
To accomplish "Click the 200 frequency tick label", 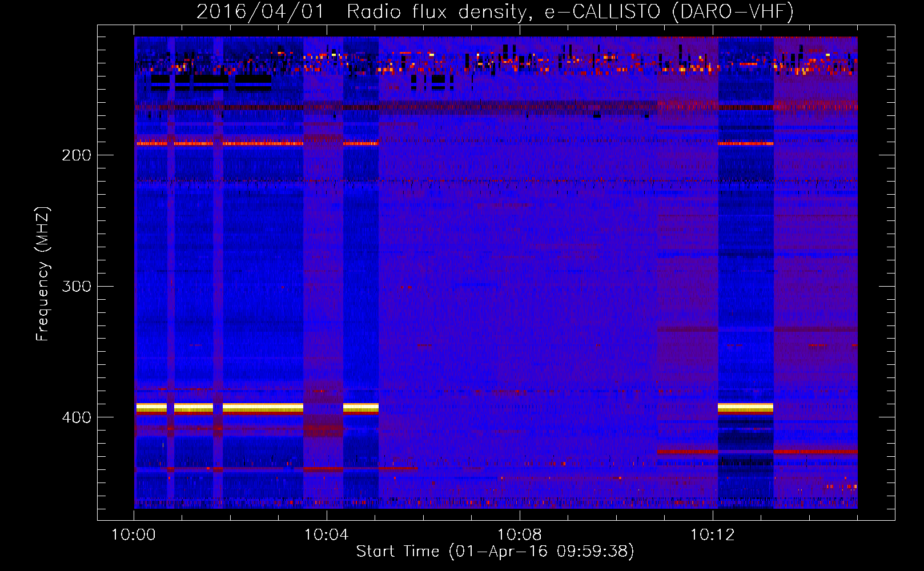I will pyautogui.click(x=77, y=155).
